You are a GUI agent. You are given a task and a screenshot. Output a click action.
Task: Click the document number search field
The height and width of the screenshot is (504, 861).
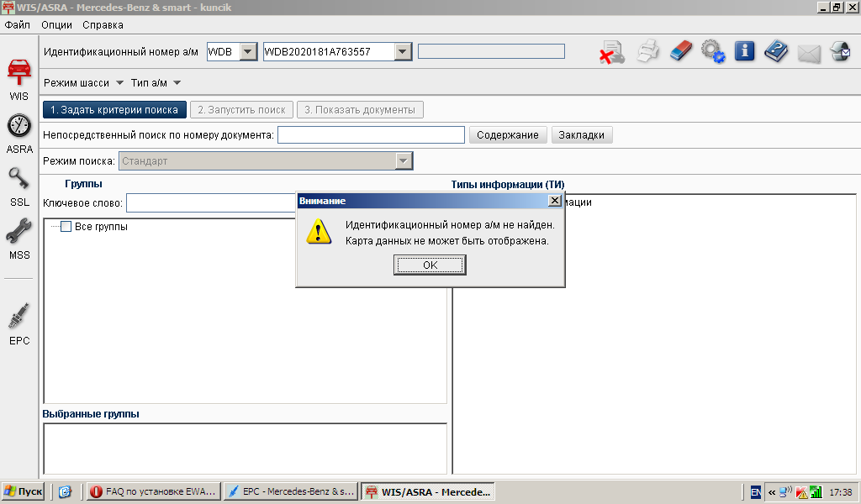371,135
